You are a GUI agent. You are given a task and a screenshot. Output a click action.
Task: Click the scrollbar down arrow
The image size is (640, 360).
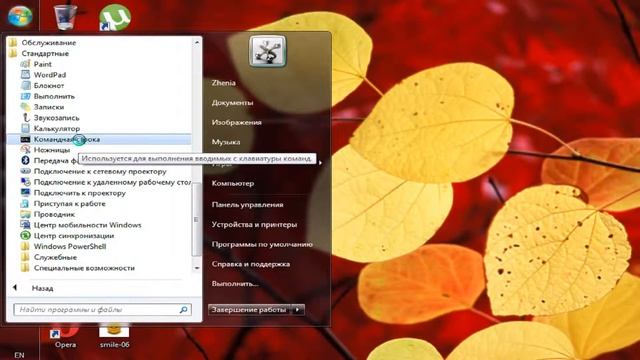click(x=197, y=268)
